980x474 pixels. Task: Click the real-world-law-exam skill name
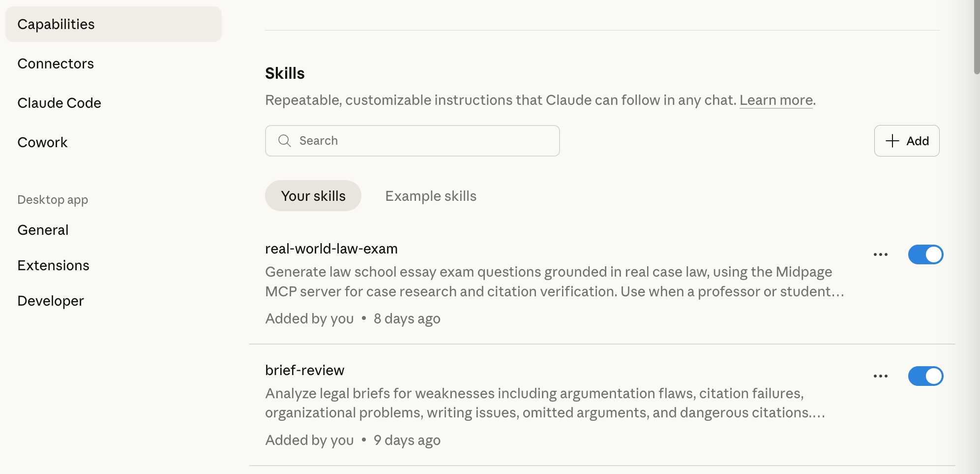pyautogui.click(x=331, y=249)
